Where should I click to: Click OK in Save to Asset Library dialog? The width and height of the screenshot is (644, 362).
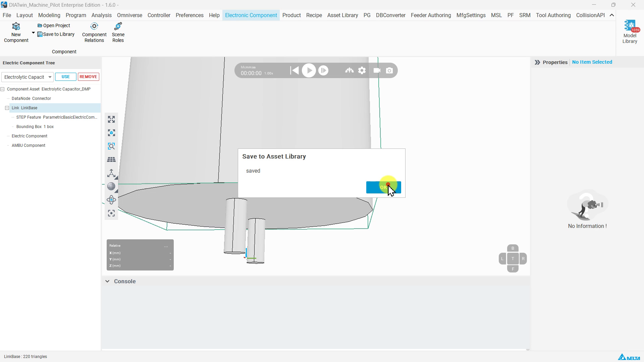click(x=383, y=187)
